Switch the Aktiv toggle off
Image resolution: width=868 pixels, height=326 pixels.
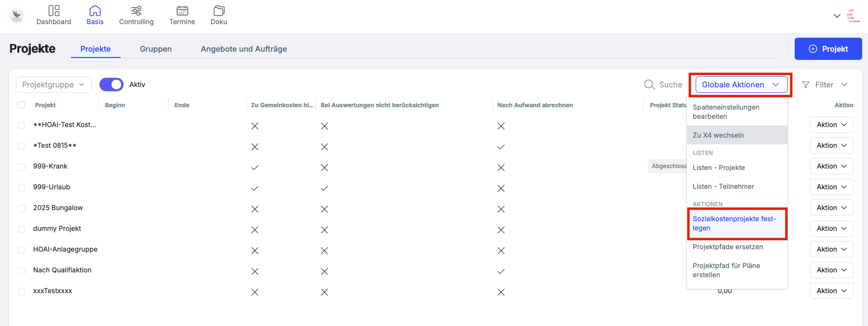coord(111,85)
